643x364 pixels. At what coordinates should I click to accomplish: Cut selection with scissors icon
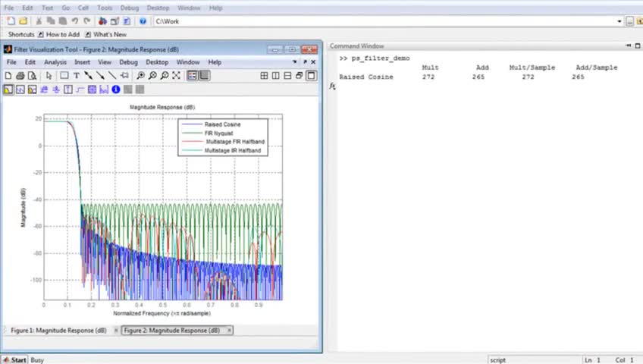coord(39,21)
